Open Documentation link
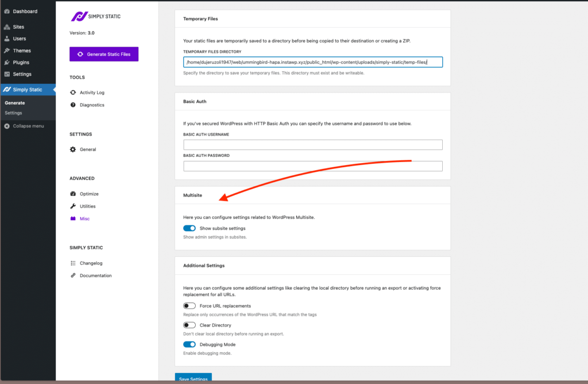 click(x=96, y=275)
